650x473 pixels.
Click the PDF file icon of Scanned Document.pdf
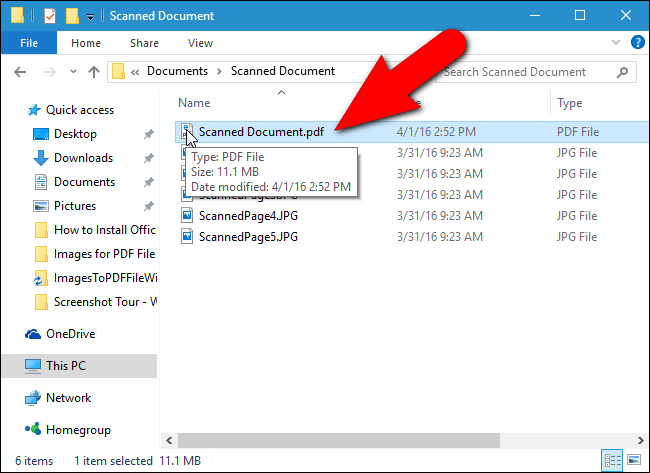[187, 131]
